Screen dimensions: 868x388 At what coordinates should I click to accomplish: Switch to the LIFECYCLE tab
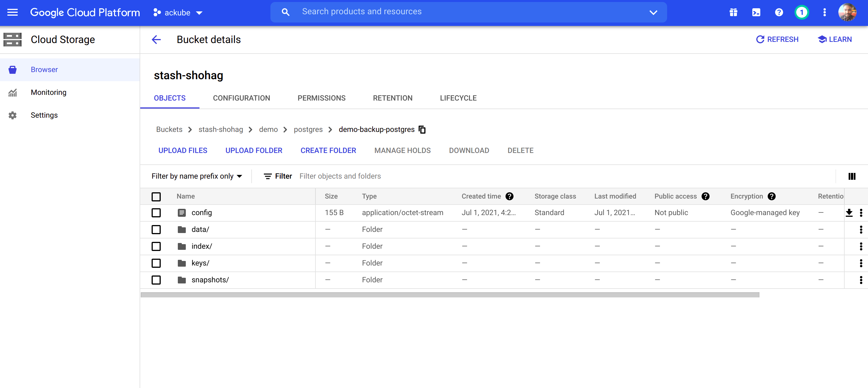(x=458, y=98)
